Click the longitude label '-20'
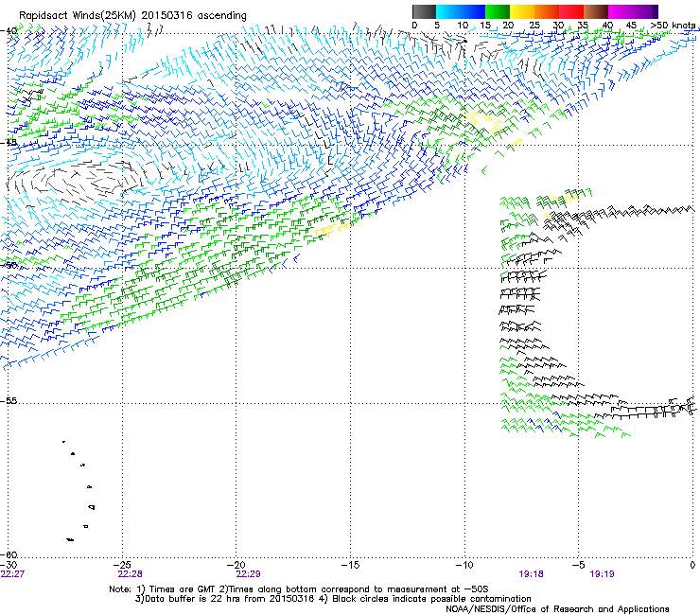 (x=237, y=565)
